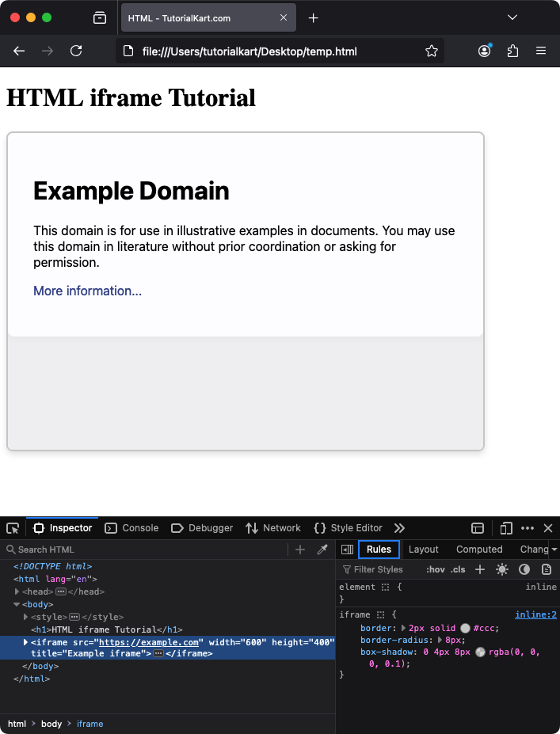The height and width of the screenshot is (734, 560).
Task: Close the HTML - TutorialKart.com tab
Action: [284, 17]
